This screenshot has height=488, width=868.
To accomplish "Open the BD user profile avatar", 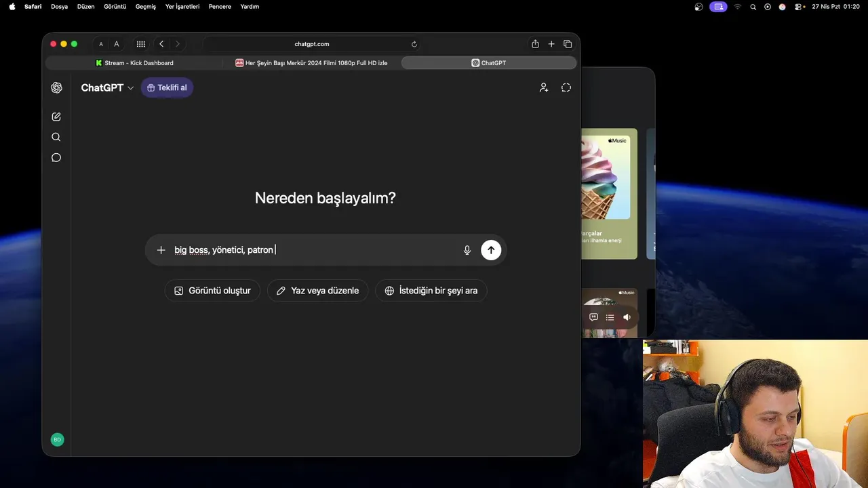I will tap(57, 440).
